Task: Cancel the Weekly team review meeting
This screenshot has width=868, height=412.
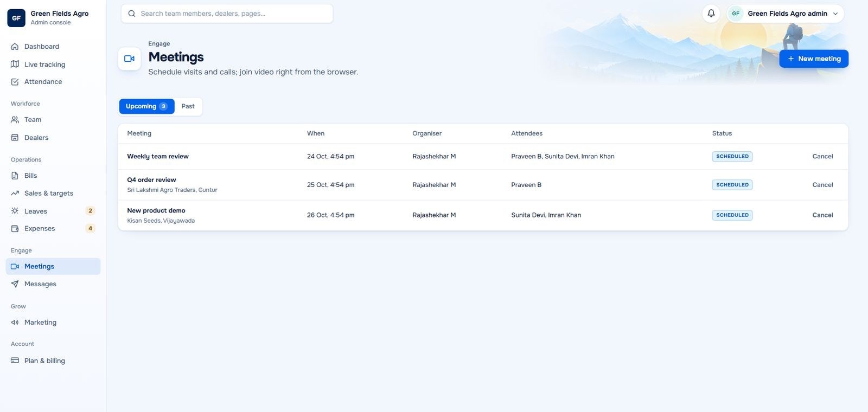Action: (x=822, y=156)
